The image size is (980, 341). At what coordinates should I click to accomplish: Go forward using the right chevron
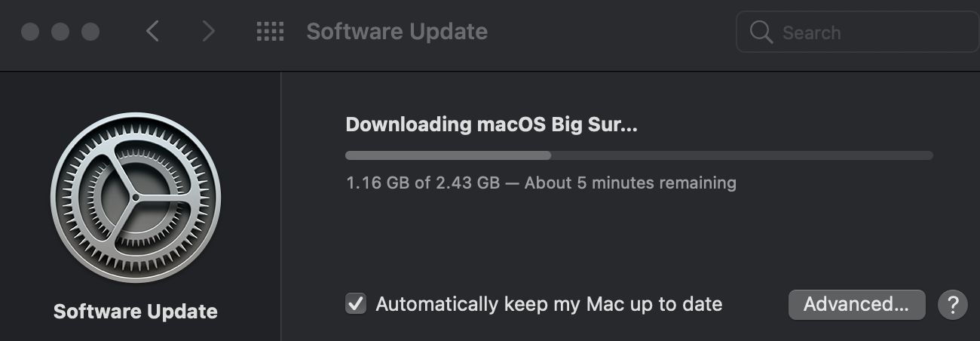[x=208, y=32]
